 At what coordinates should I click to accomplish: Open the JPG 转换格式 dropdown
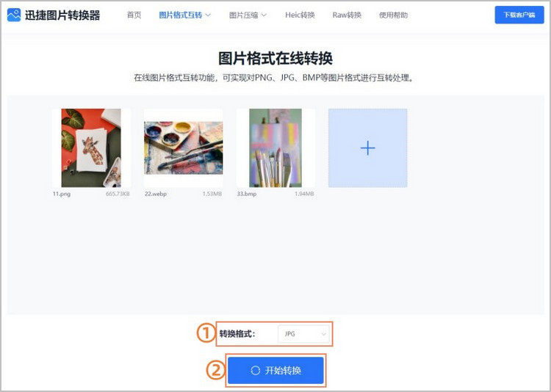point(304,334)
